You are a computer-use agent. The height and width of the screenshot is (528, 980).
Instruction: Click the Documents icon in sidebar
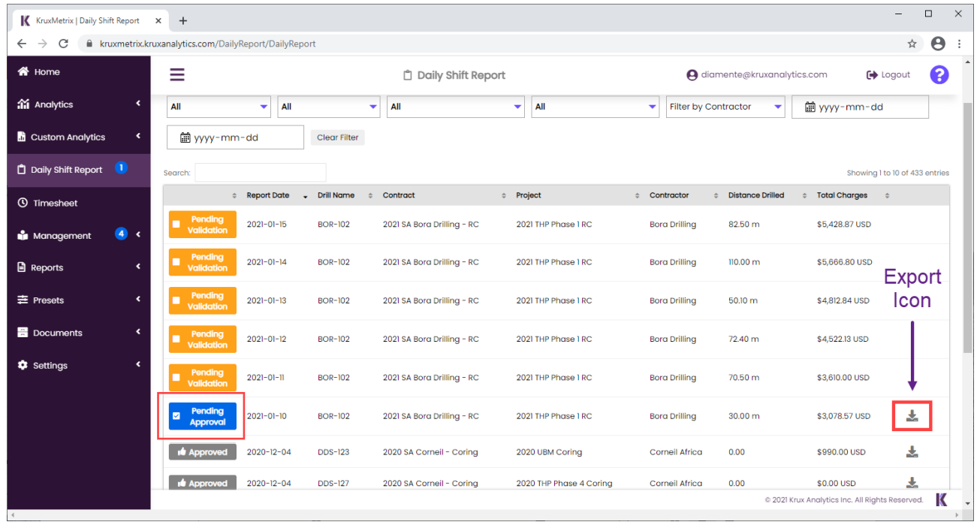23,333
